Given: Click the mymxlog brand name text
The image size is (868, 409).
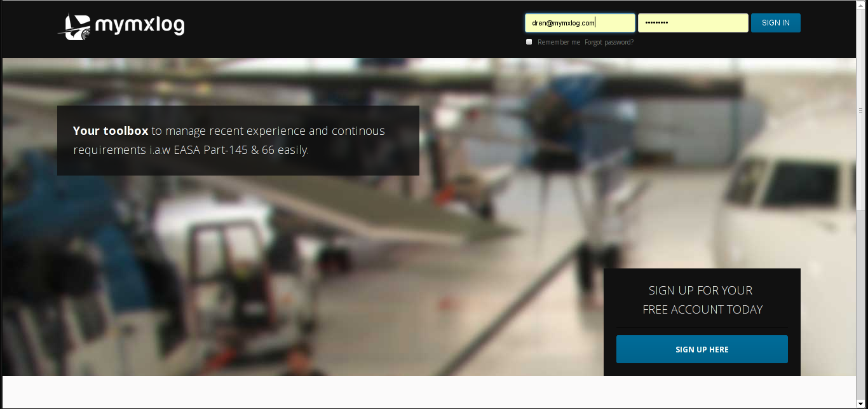Looking at the screenshot, I should [x=140, y=25].
